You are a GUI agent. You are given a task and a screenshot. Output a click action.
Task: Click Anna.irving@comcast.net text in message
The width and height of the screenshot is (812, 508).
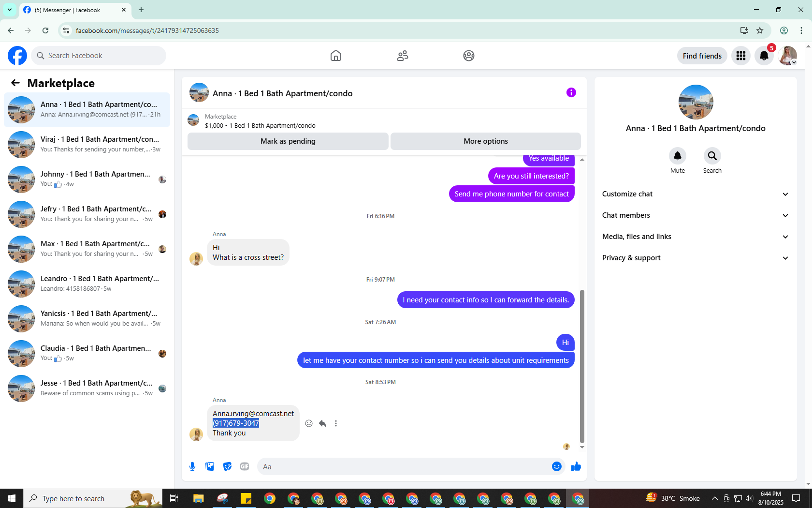(x=253, y=414)
